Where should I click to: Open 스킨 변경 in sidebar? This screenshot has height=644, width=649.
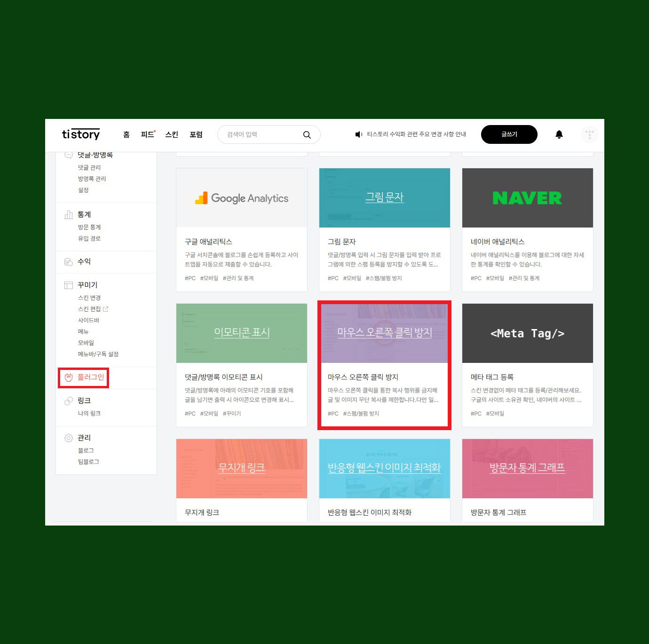click(x=89, y=298)
